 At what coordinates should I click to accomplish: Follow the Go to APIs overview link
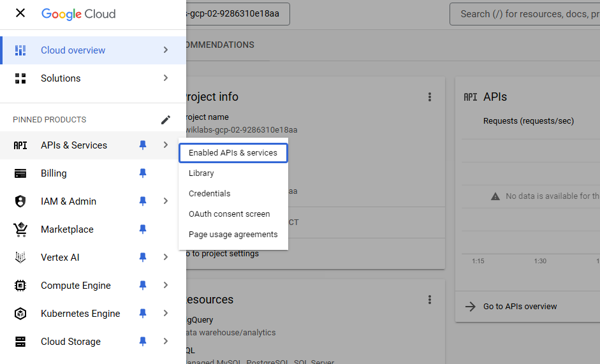[x=520, y=307]
